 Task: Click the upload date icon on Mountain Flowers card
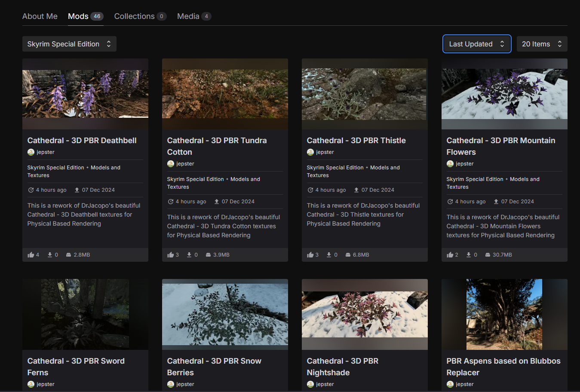pos(496,202)
